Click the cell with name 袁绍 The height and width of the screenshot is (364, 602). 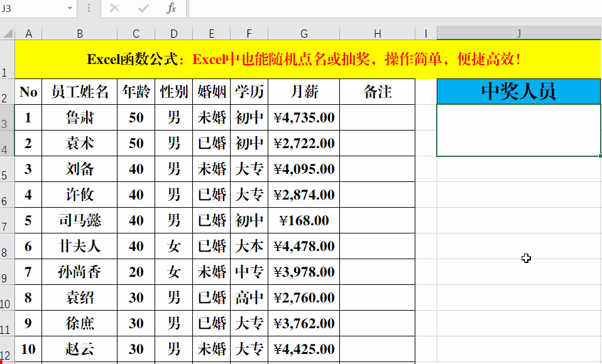tap(79, 297)
